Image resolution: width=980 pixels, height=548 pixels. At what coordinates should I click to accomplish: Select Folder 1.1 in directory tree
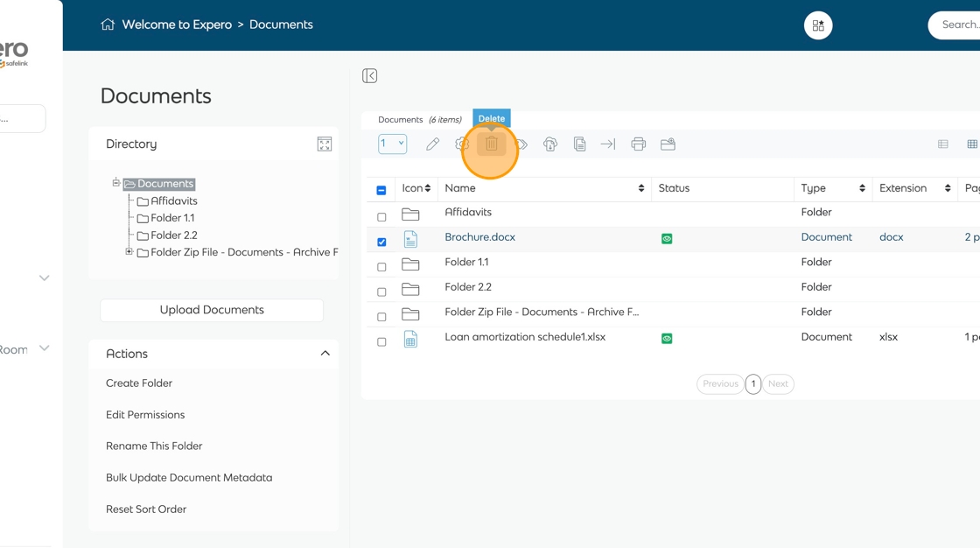(172, 218)
